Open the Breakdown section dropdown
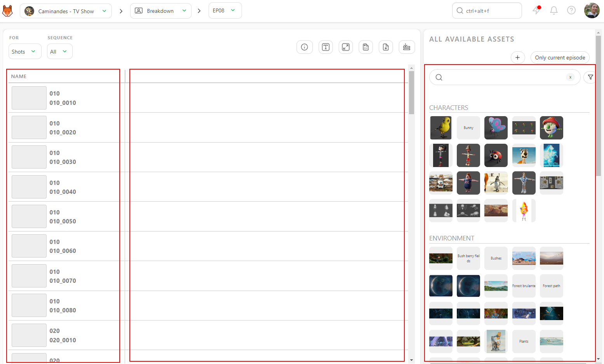 (161, 11)
